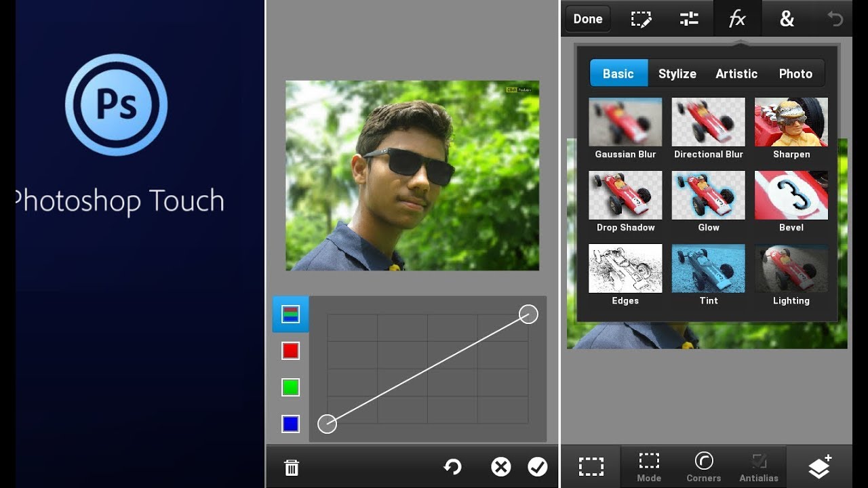Confirm curves with the checkmark icon
Viewport: 868px width, 488px height.
[538, 466]
